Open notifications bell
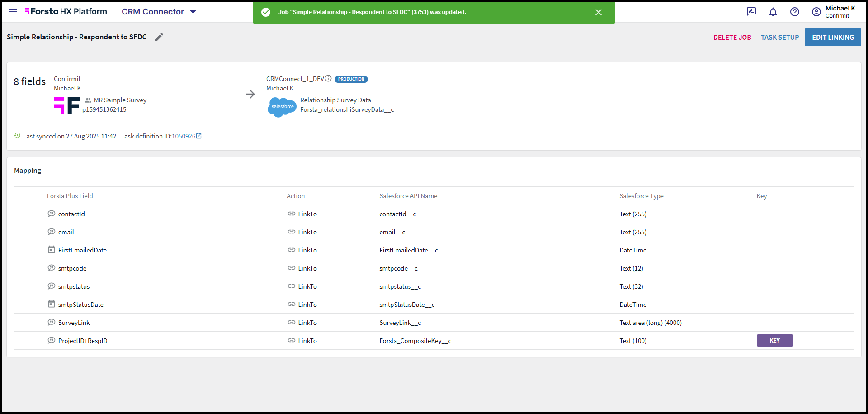 point(773,12)
